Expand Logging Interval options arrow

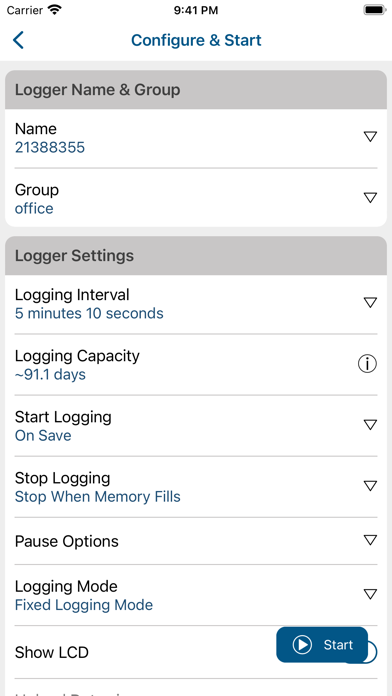point(370,303)
